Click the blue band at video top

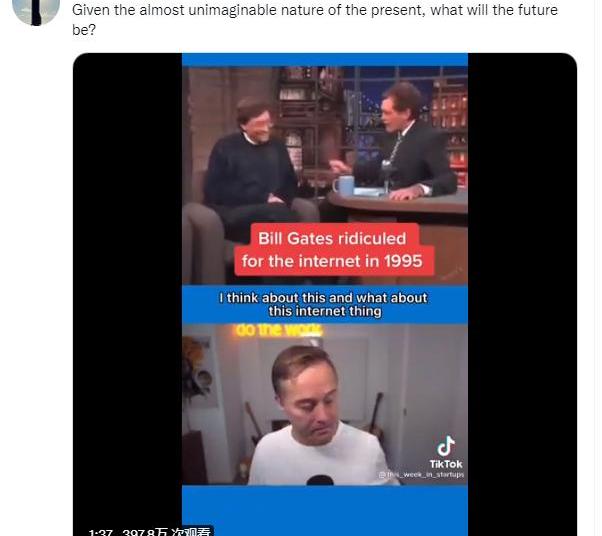pyautogui.click(x=325, y=60)
